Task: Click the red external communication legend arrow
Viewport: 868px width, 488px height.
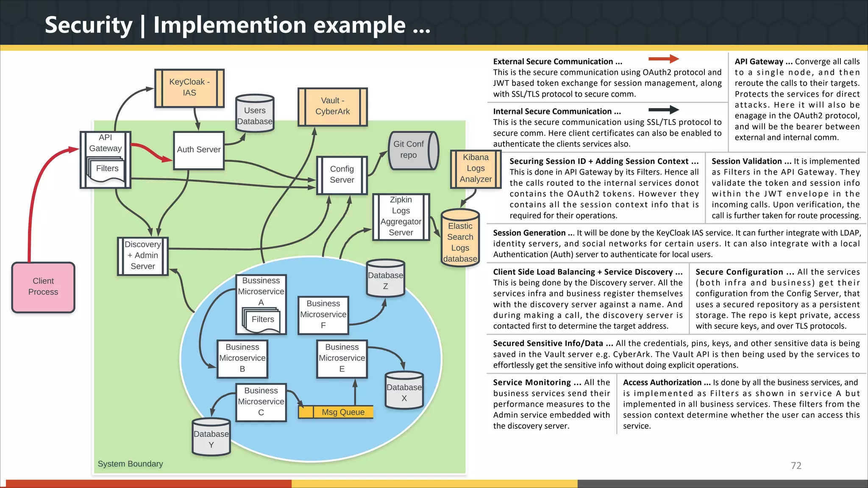Action: coord(663,59)
